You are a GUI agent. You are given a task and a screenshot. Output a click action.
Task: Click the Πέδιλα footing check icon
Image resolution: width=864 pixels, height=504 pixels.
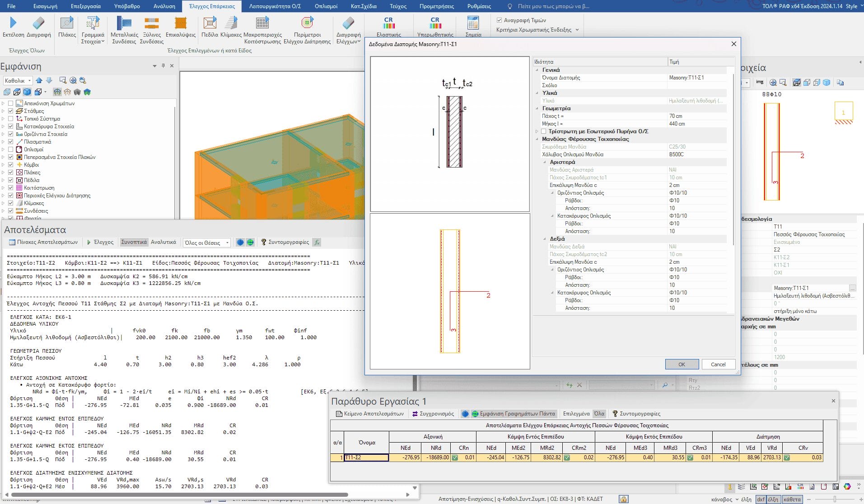click(x=210, y=23)
